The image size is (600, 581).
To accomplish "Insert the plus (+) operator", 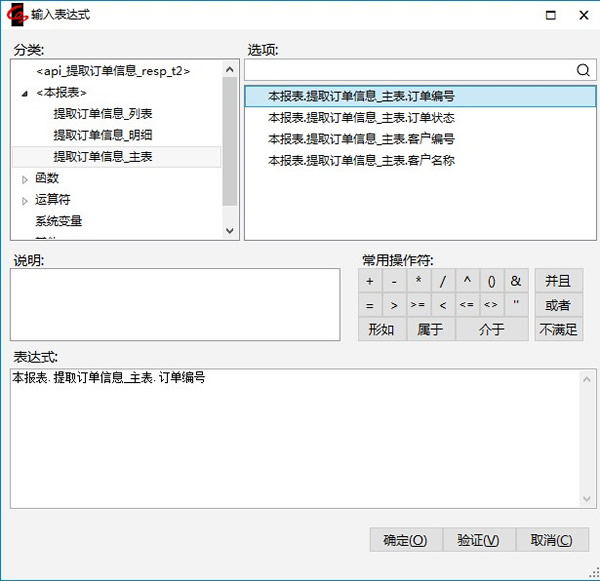I will tap(370, 281).
